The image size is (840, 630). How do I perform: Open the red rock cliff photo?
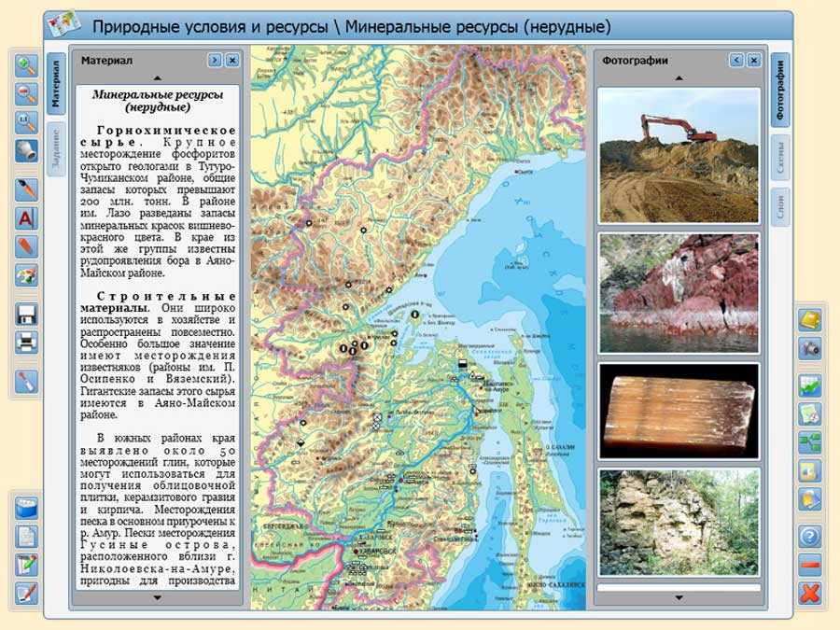pyautogui.click(x=679, y=293)
